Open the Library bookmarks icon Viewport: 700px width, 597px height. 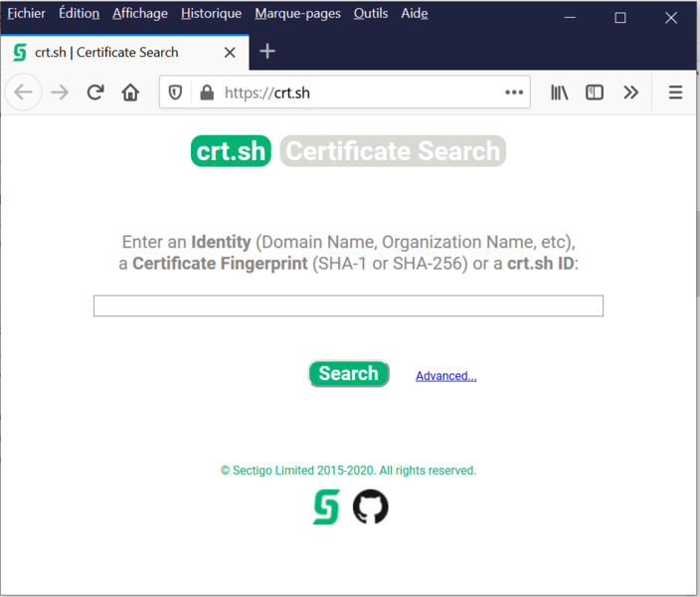tap(560, 93)
